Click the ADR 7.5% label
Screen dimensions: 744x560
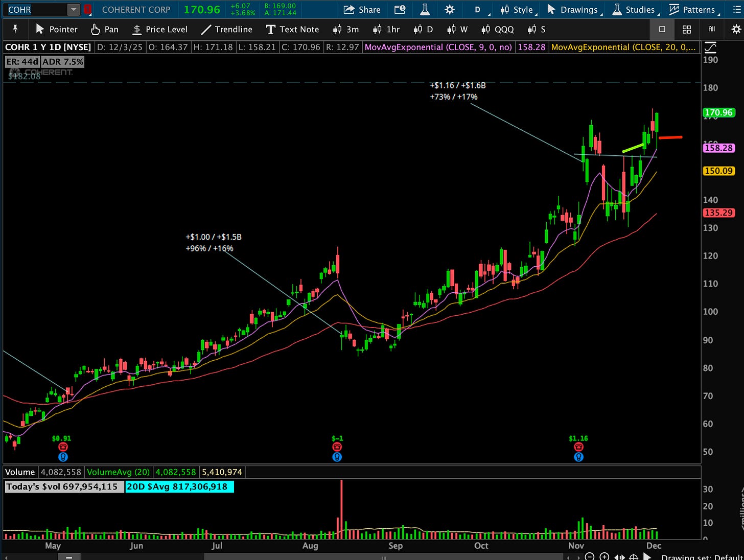62,62
